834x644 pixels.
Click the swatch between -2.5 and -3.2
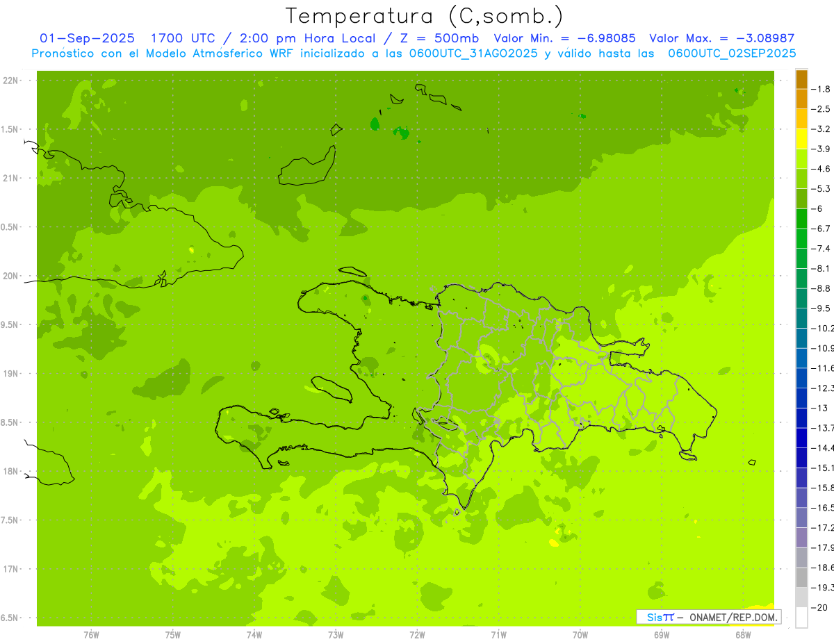(801, 119)
